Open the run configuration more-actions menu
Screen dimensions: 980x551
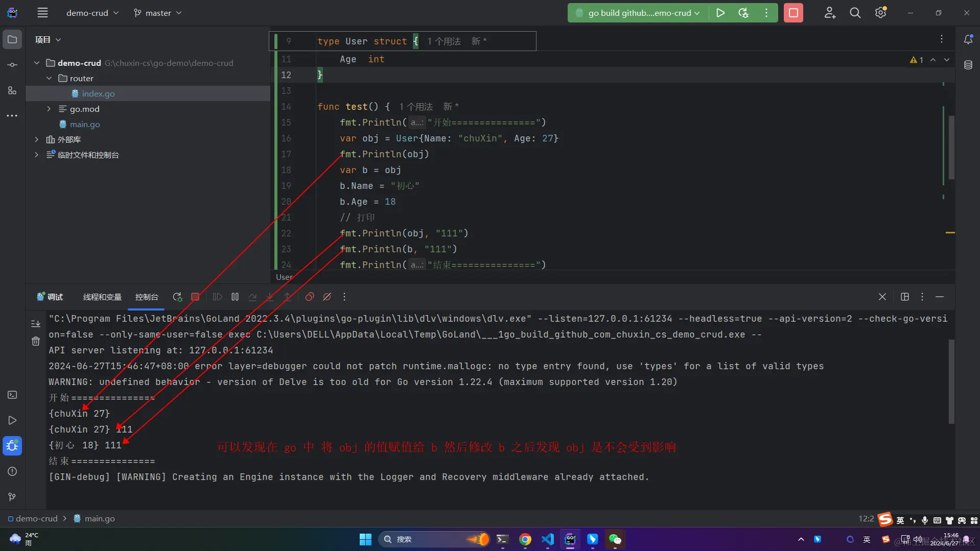click(766, 13)
